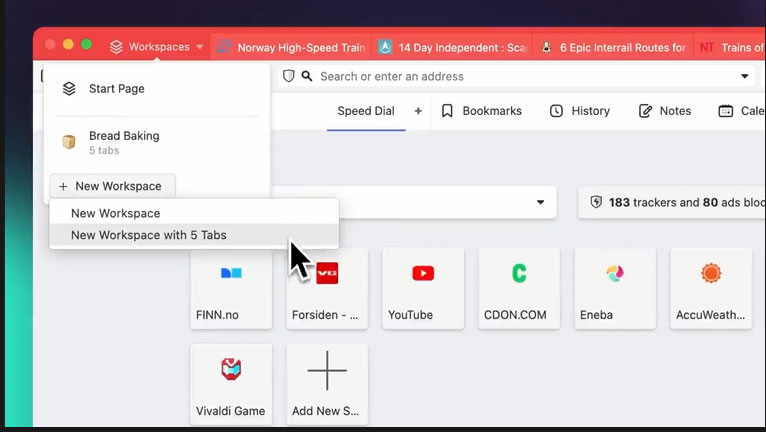Click the search magnifier icon in address bar
The image size is (766, 432).
pyautogui.click(x=307, y=76)
